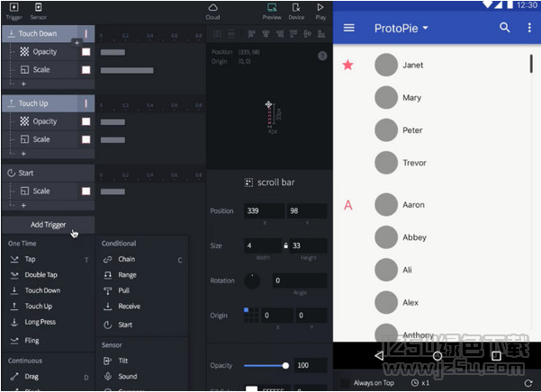
Task: Select Scale response under Touch Up
Action: point(49,139)
